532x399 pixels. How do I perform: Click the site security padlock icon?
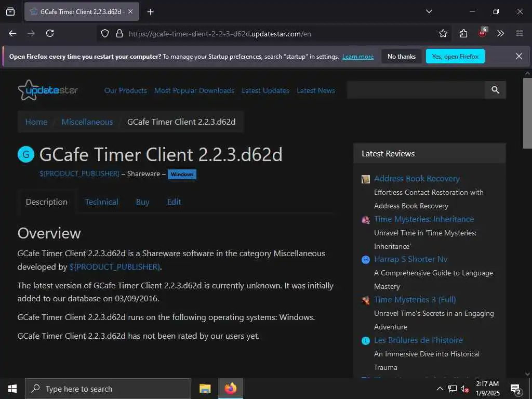pos(119,34)
